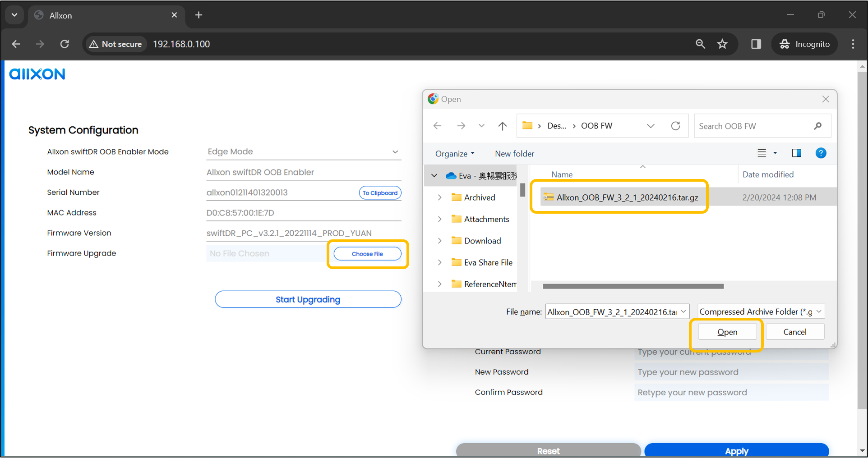Sort by the Name column header

[x=562, y=174]
